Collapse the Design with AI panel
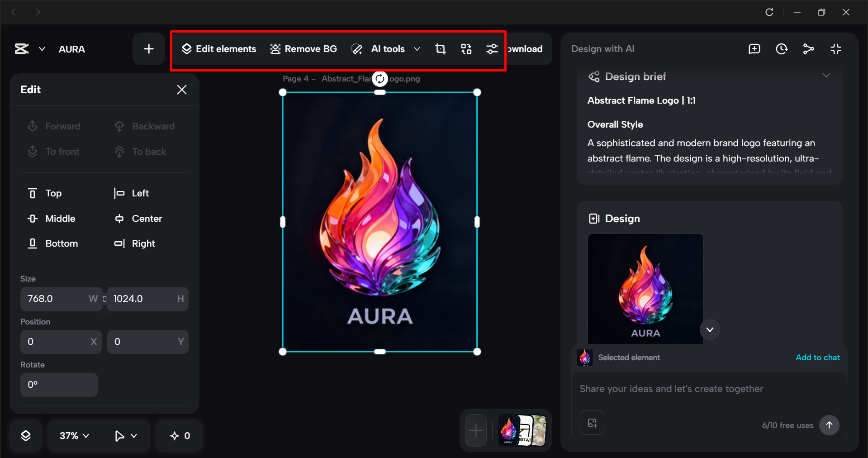 click(x=835, y=49)
